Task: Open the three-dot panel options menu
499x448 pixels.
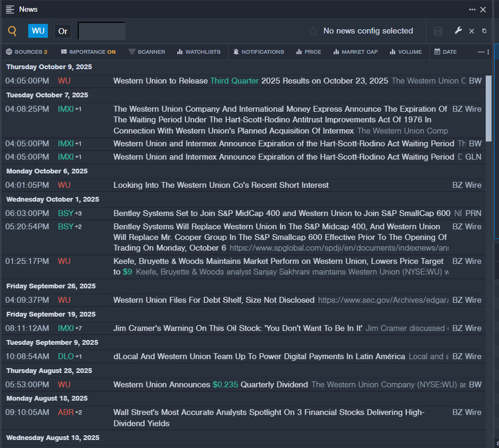Action: pyautogui.click(x=472, y=10)
